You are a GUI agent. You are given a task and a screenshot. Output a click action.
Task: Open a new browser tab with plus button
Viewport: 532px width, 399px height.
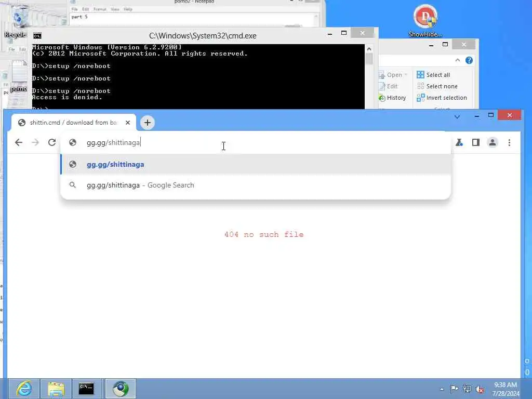147,123
